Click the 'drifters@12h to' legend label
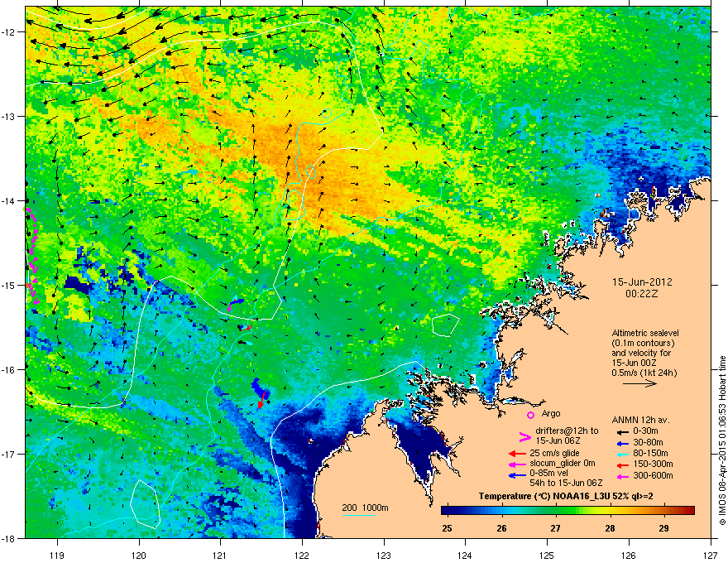728x563 pixels. pos(567,431)
